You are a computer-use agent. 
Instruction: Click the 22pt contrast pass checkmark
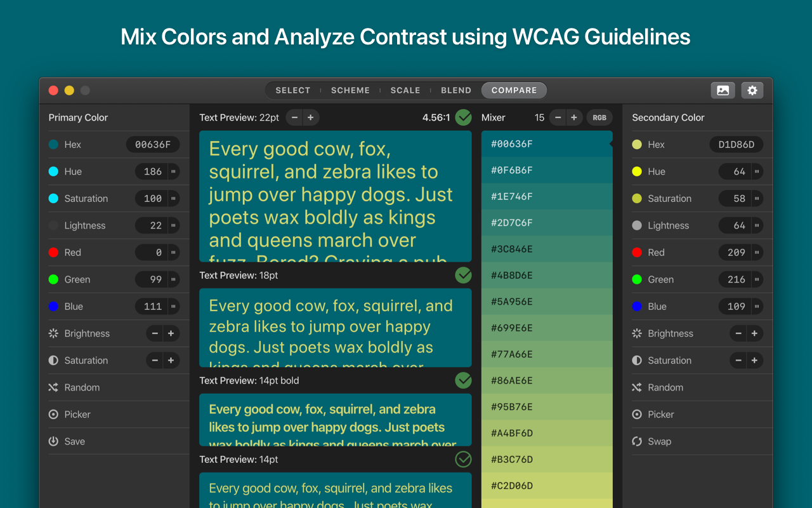(464, 117)
